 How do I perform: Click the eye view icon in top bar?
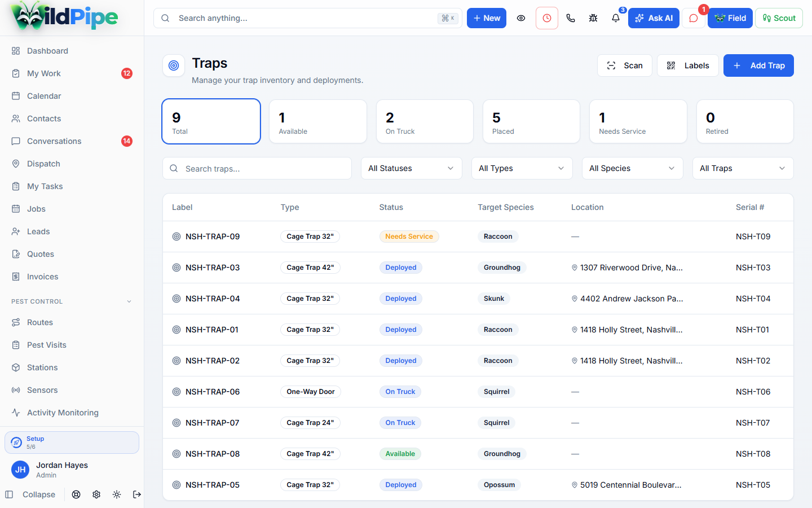(x=521, y=18)
